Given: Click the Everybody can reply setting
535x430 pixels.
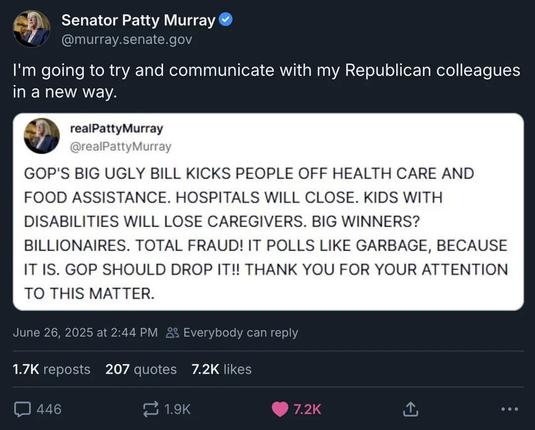Looking at the screenshot, I should pyautogui.click(x=241, y=332).
